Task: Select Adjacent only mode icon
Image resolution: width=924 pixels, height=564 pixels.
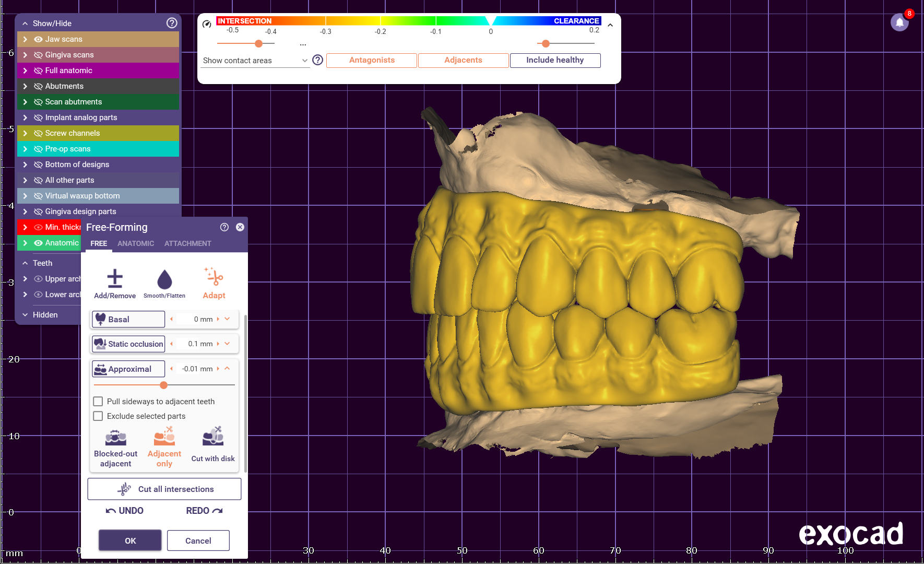Action: coord(164,437)
